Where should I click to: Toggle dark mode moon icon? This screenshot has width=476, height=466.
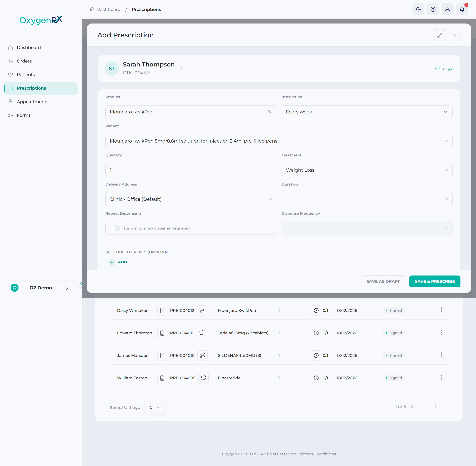click(x=418, y=9)
